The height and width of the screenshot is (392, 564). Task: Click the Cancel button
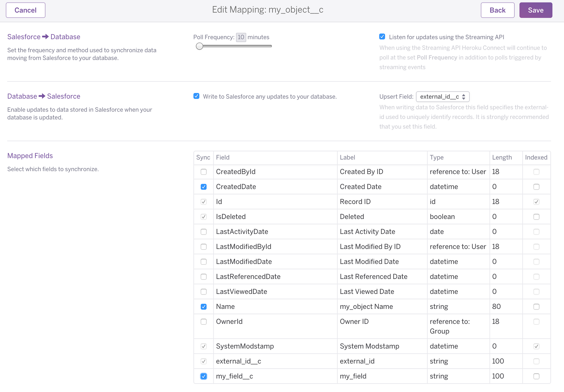[26, 10]
